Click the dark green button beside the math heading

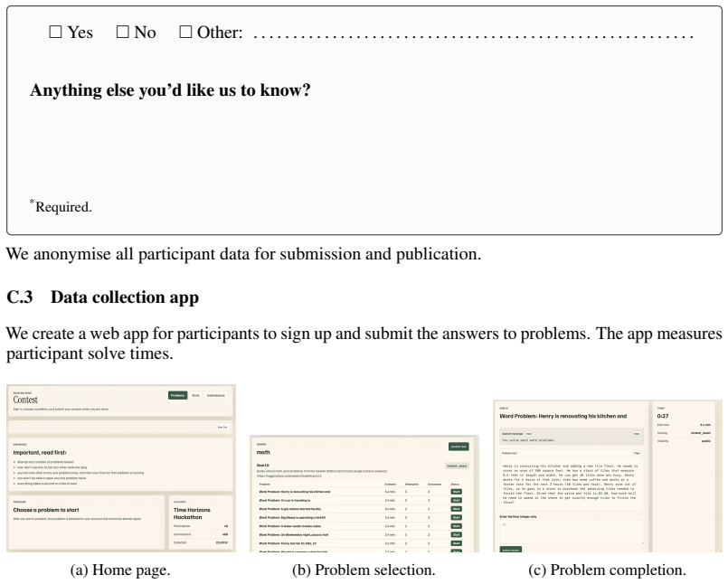tap(459, 447)
